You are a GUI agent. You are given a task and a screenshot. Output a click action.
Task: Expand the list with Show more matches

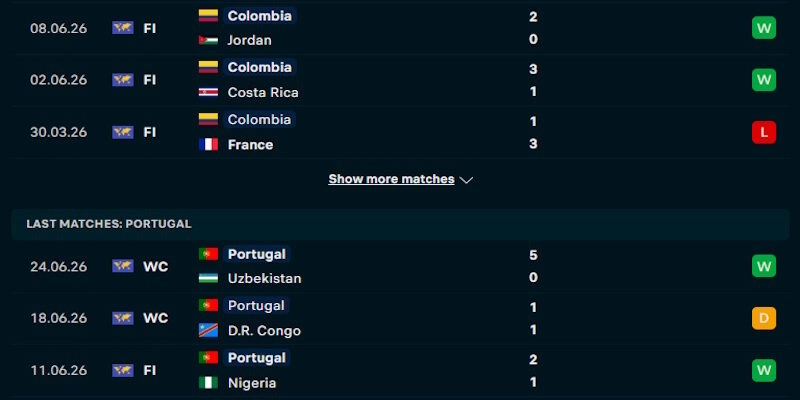pos(391,179)
